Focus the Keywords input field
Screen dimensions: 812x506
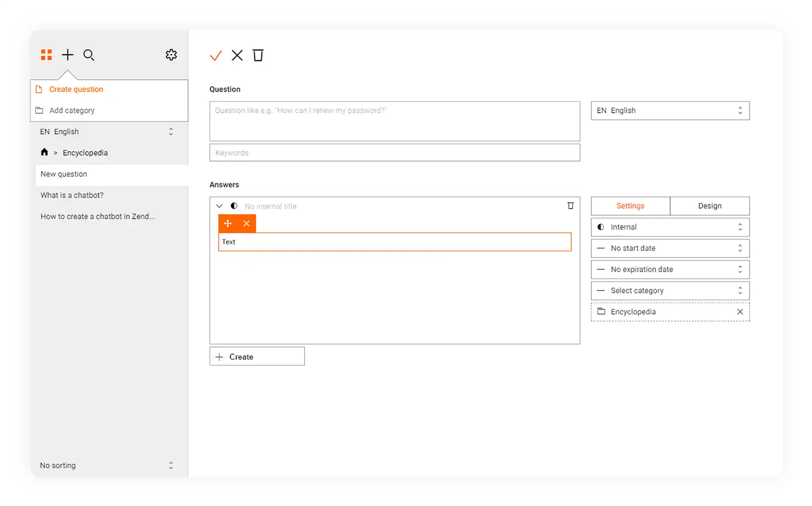pyautogui.click(x=395, y=153)
